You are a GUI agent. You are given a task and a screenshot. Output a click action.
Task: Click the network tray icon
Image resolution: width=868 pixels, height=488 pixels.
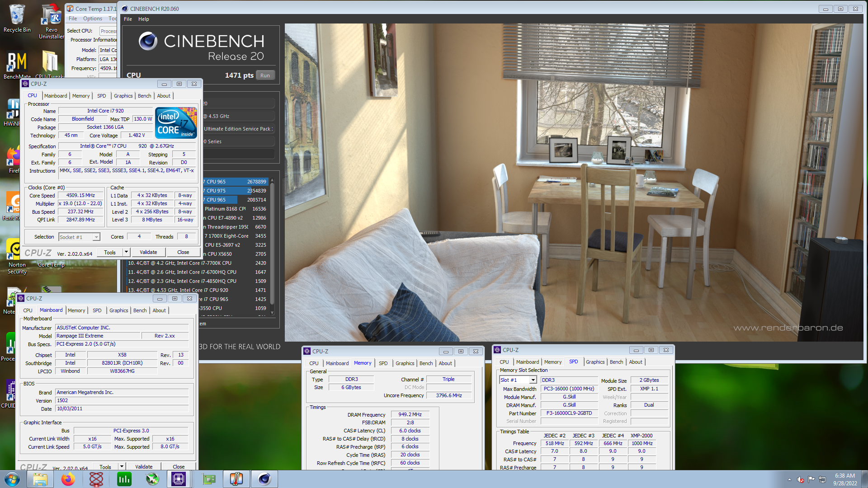pos(822,479)
